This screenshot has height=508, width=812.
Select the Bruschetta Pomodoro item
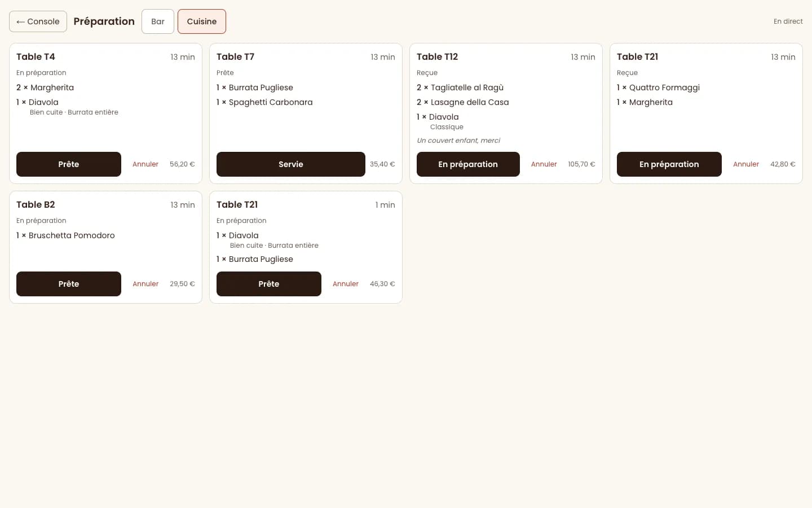[x=72, y=235]
